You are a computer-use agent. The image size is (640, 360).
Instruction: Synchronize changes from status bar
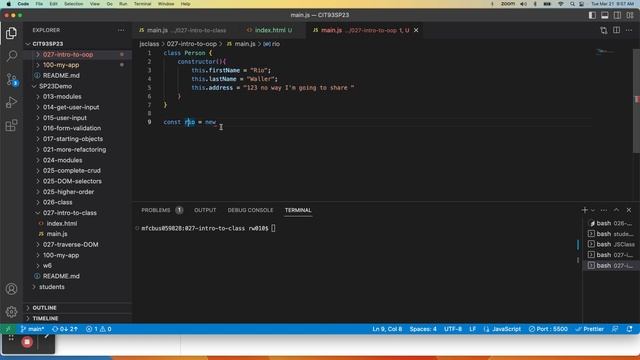(x=64, y=329)
